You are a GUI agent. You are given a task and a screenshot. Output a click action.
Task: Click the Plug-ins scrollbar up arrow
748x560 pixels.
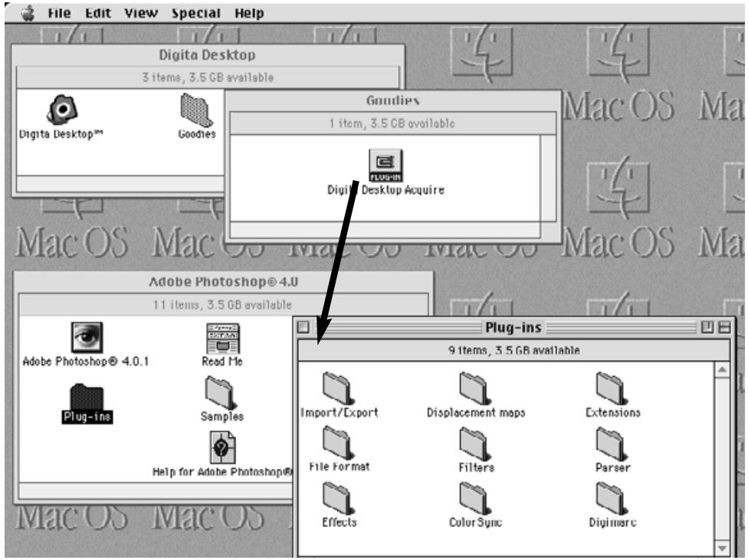click(x=722, y=370)
